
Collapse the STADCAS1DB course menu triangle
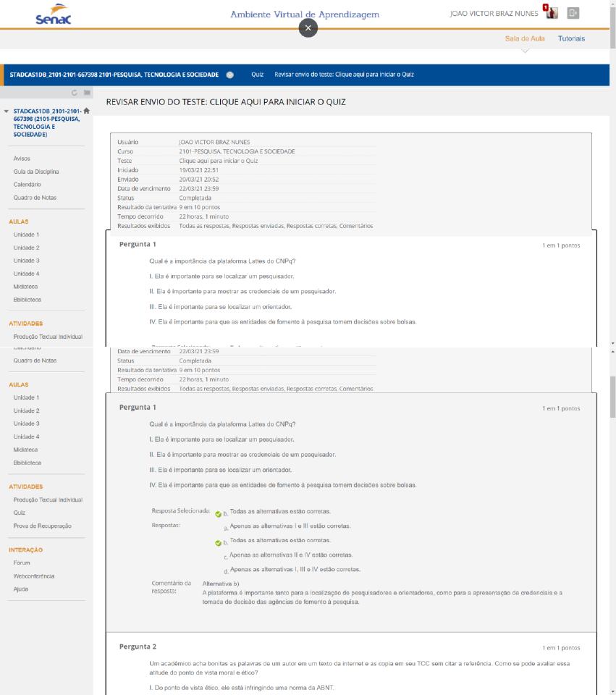7,111
